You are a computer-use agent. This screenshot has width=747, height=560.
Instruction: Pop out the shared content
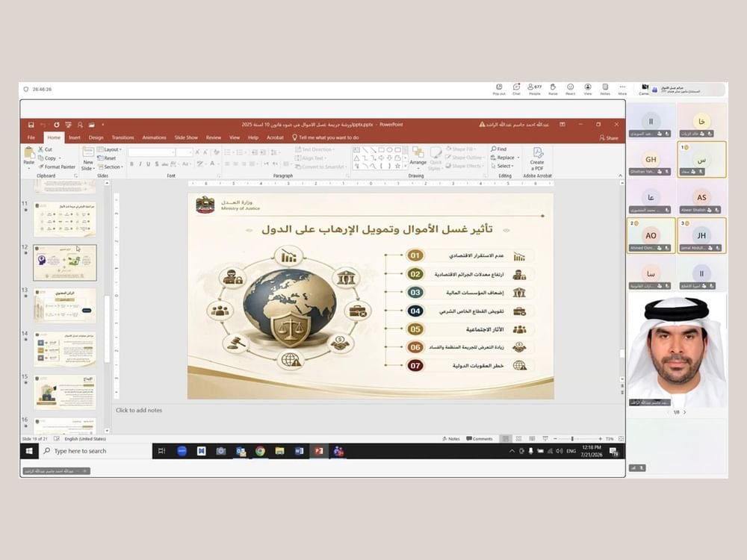point(499,89)
